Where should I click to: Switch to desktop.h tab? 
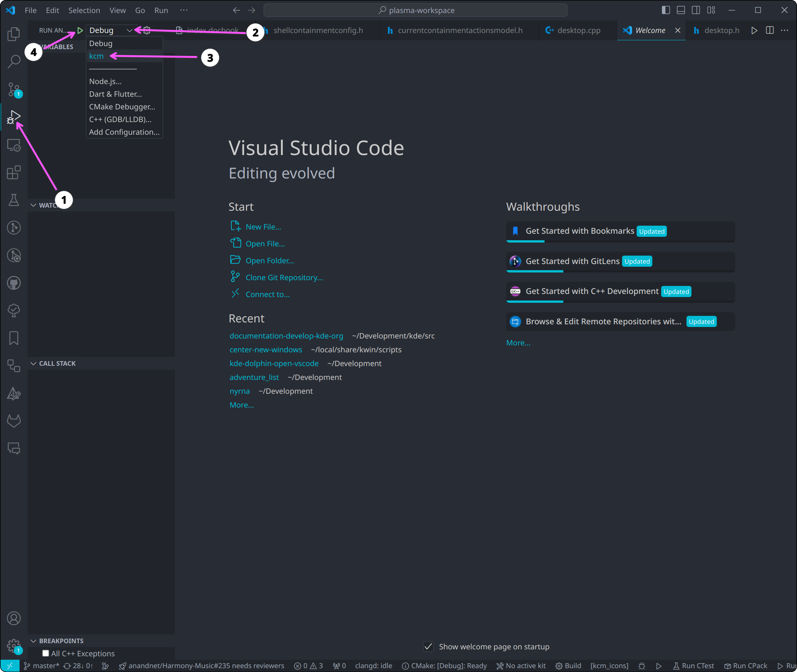(x=717, y=30)
